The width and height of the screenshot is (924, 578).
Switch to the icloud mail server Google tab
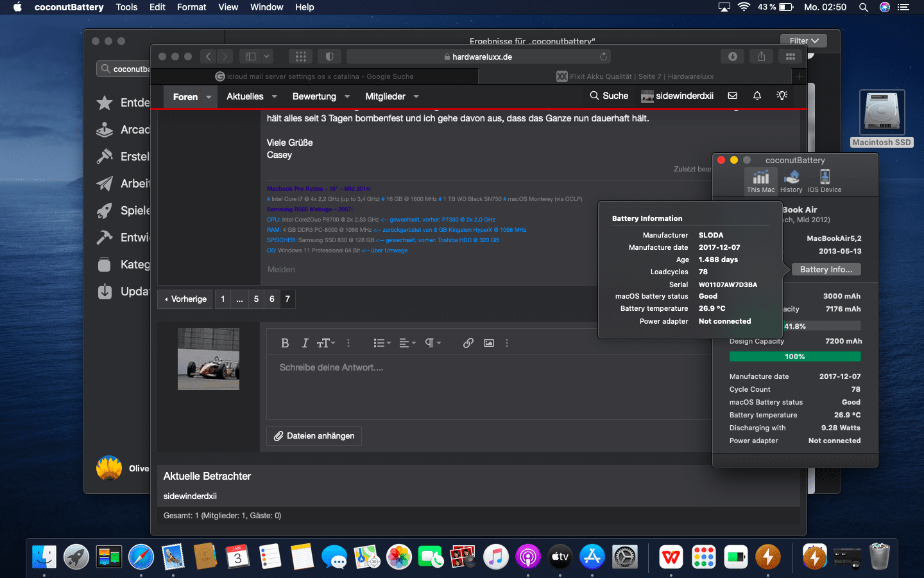click(314, 76)
